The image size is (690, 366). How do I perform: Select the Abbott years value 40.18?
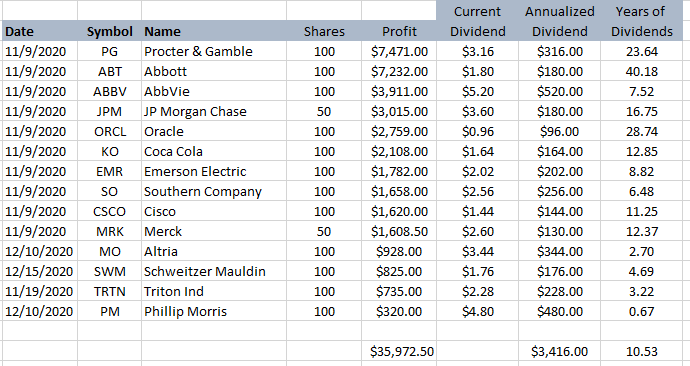pos(642,71)
